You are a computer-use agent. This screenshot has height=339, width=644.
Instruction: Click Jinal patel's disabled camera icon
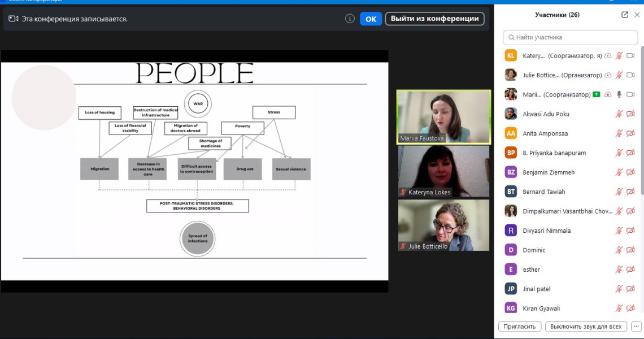631,289
